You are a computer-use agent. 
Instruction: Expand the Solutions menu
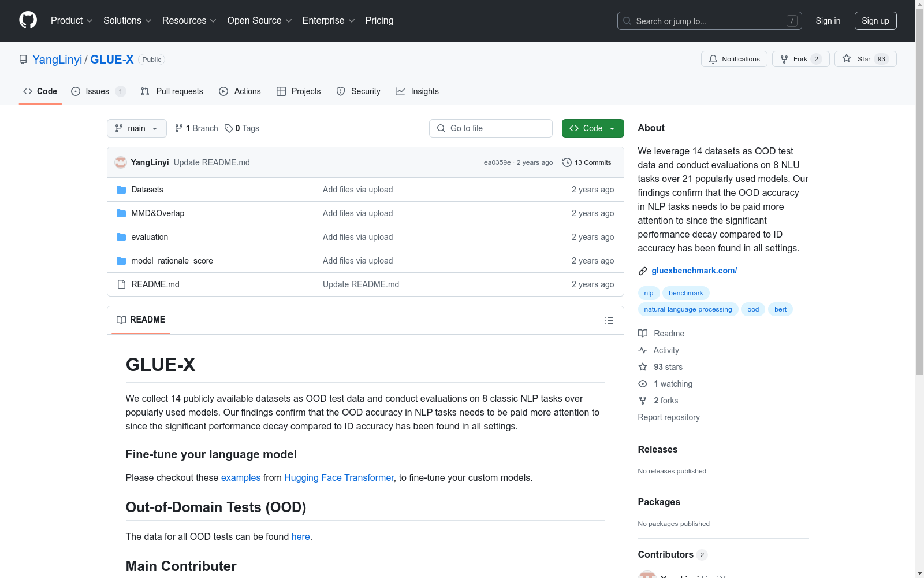tap(128, 20)
